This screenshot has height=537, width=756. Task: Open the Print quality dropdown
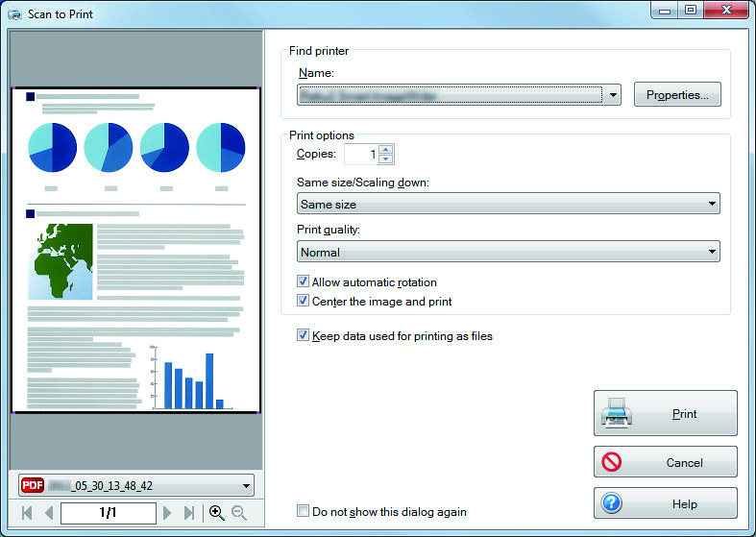click(x=508, y=252)
